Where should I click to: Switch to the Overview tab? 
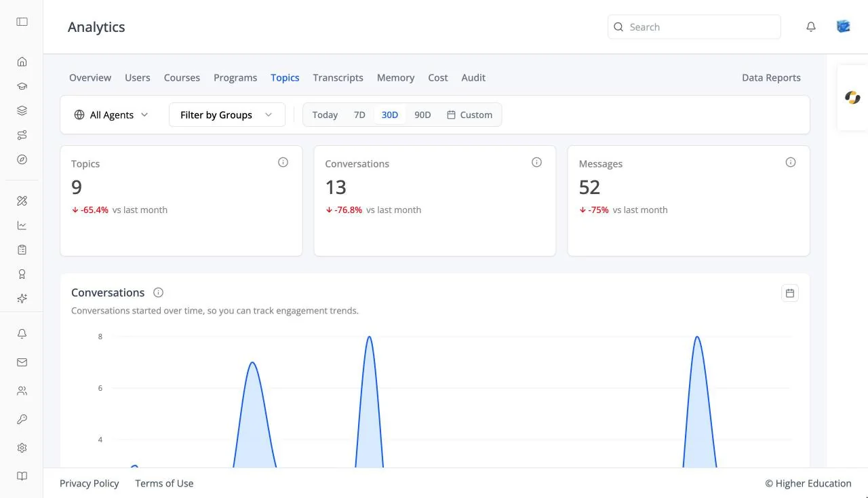90,77
